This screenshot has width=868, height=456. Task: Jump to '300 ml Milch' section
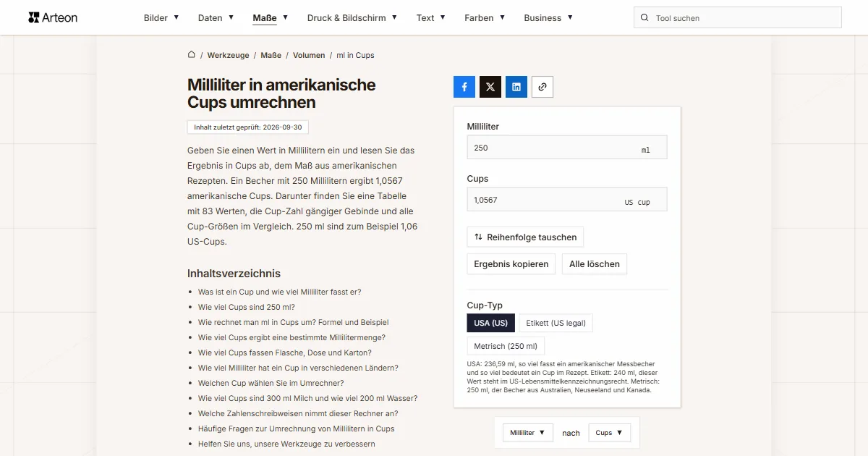[307, 398]
